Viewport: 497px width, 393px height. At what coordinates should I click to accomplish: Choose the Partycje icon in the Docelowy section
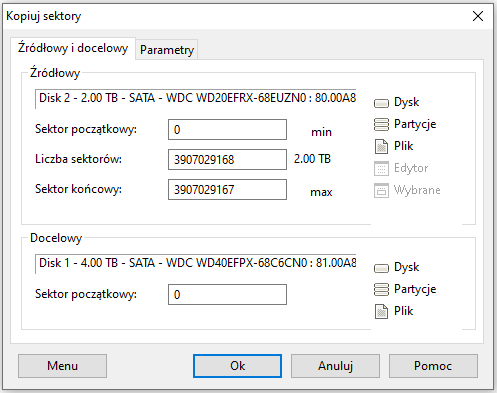pyautogui.click(x=381, y=290)
